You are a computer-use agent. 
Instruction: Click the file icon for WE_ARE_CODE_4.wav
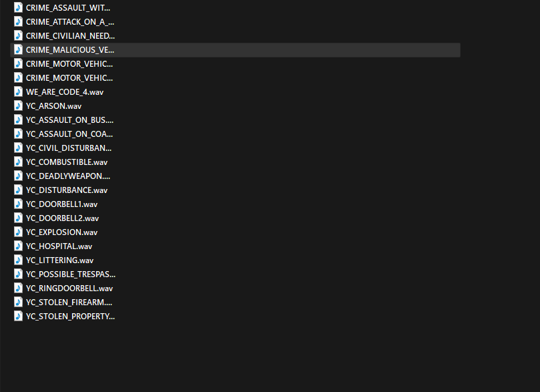pos(19,91)
